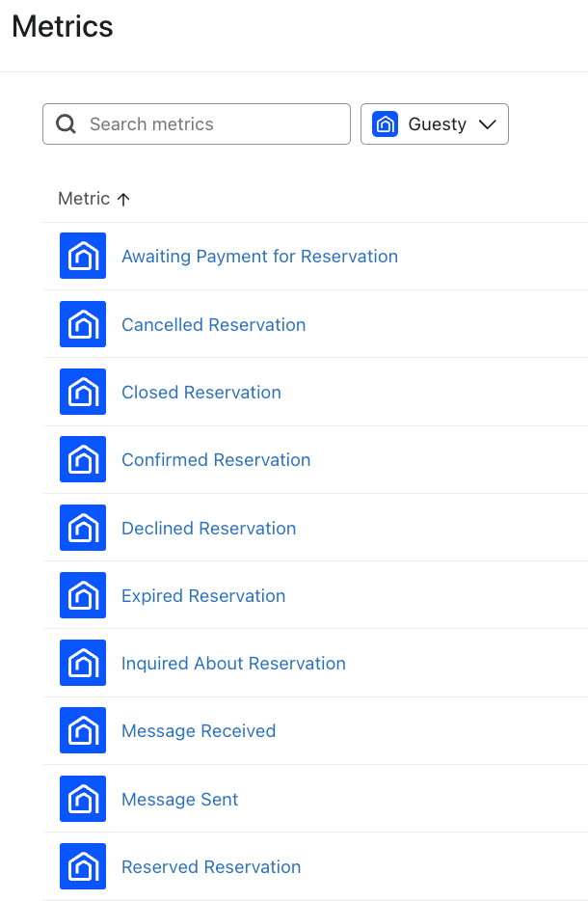Click the Guesty icon beside Message Received
This screenshot has width=588, height=901.
click(83, 731)
